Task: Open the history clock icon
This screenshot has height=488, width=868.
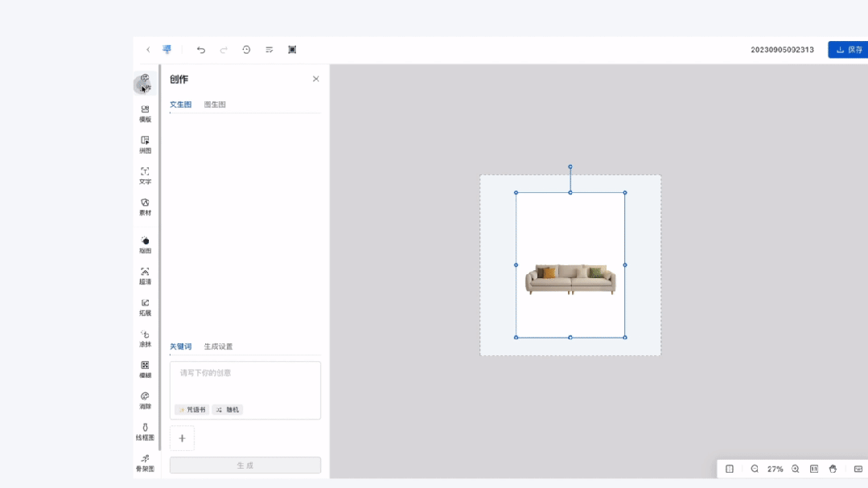Action: click(246, 50)
